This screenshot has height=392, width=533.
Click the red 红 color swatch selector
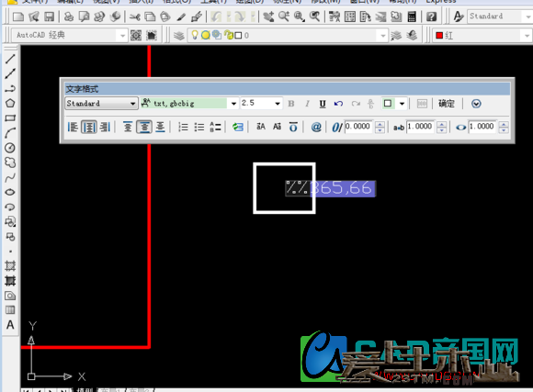pos(482,35)
